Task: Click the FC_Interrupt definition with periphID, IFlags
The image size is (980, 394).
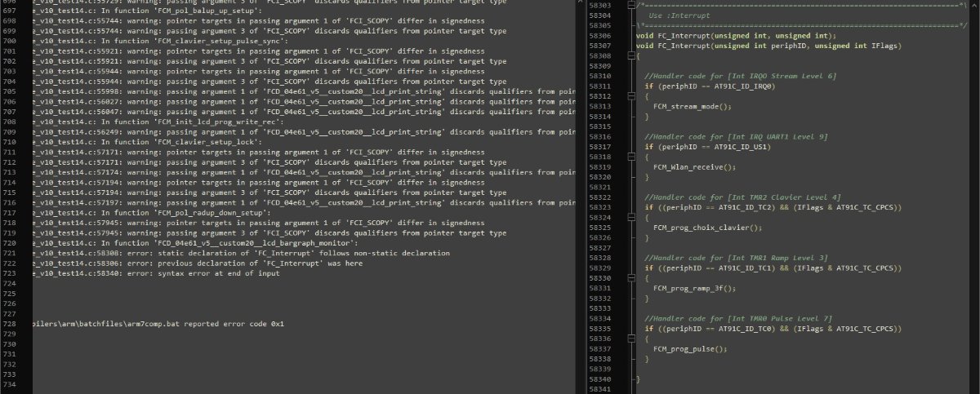Action: [769, 46]
